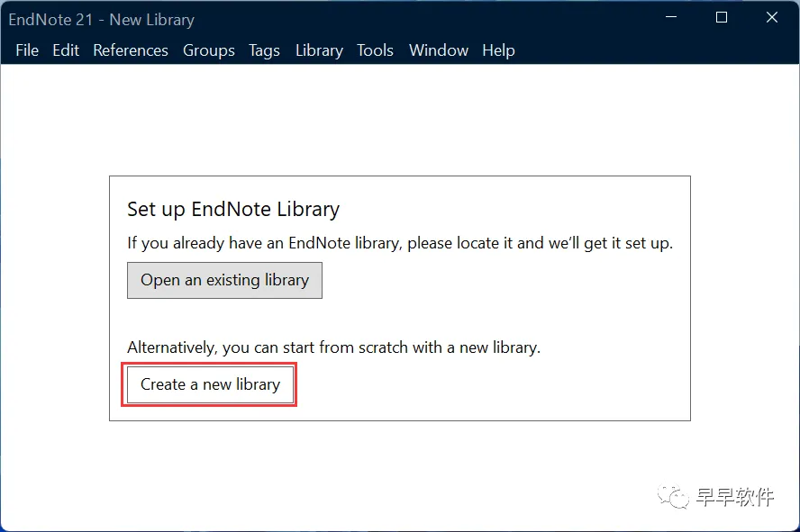Open the Edit menu
The height and width of the screenshot is (532, 800).
66,50
